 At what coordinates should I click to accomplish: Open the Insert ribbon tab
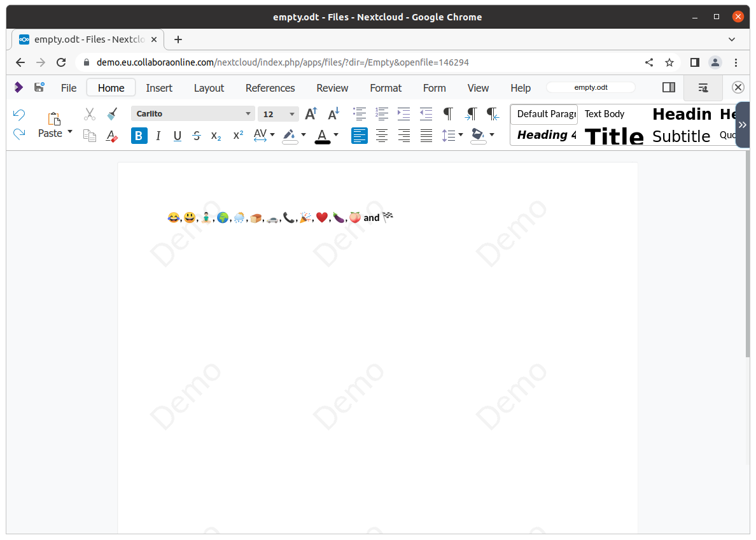(x=159, y=88)
